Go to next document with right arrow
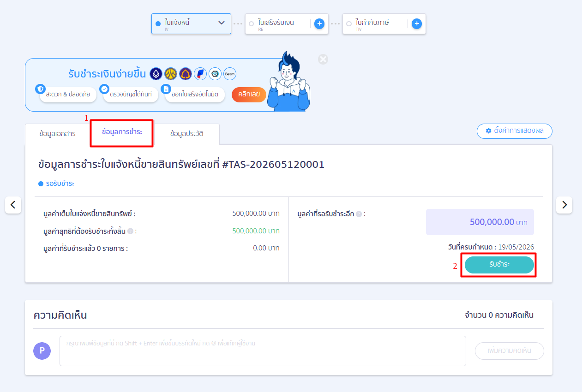 click(x=564, y=205)
